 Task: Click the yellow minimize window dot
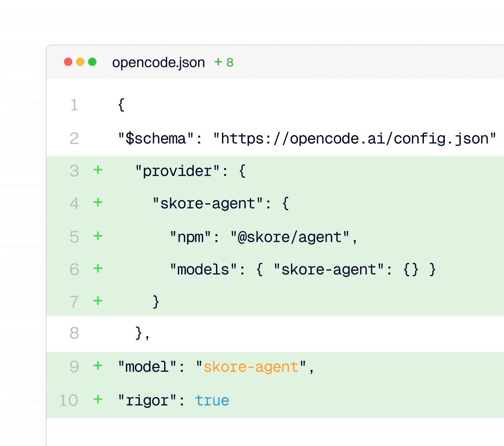pyautogui.click(x=80, y=62)
